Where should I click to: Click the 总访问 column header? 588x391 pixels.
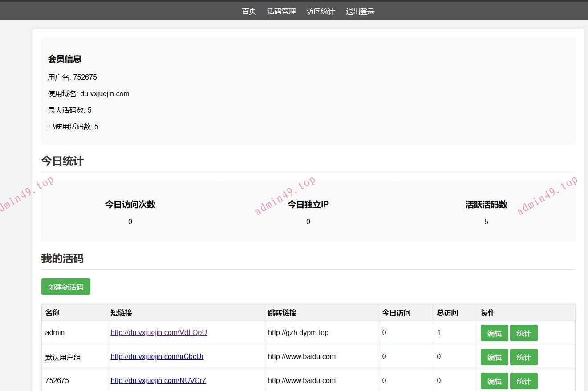pyautogui.click(x=447, y=313)
